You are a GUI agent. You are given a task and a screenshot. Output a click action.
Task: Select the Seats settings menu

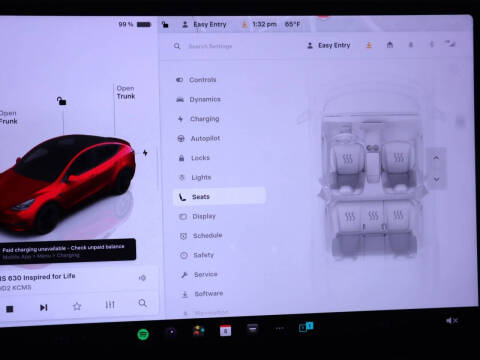point(219,196)
